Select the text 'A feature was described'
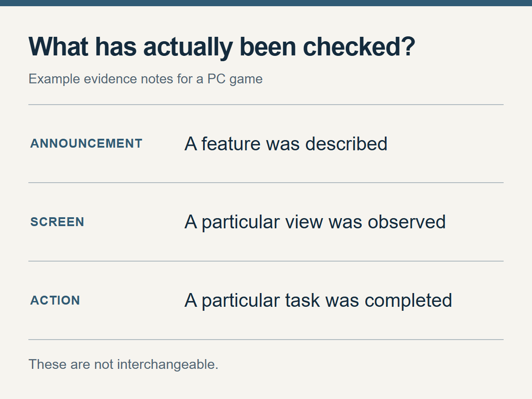Viewport: 532px width, 399px height. tap(286, 144)
